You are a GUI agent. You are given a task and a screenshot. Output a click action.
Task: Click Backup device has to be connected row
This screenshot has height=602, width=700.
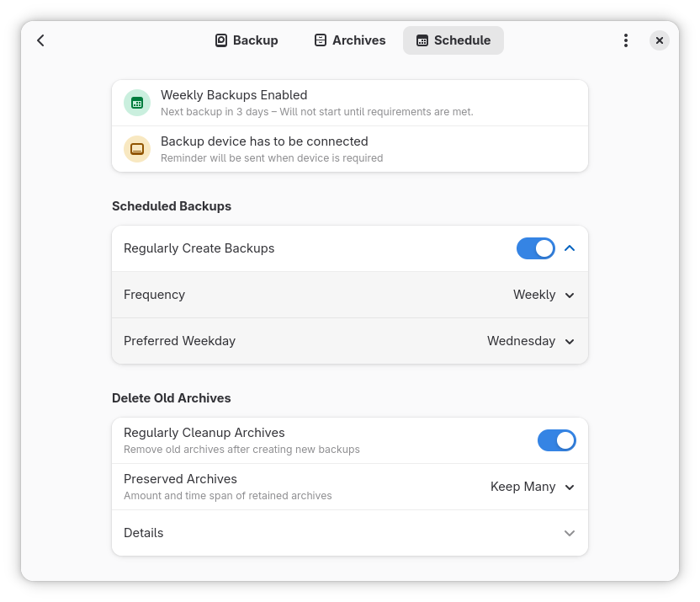pyautogui.click(x=350, y=149)
